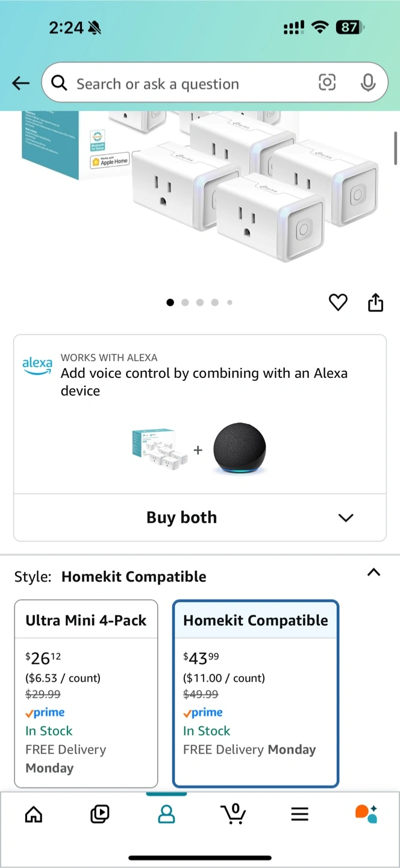Select Homekit Compatible style option
The width and height of the screenshot is (400, 868).
(x=255, y=694)
